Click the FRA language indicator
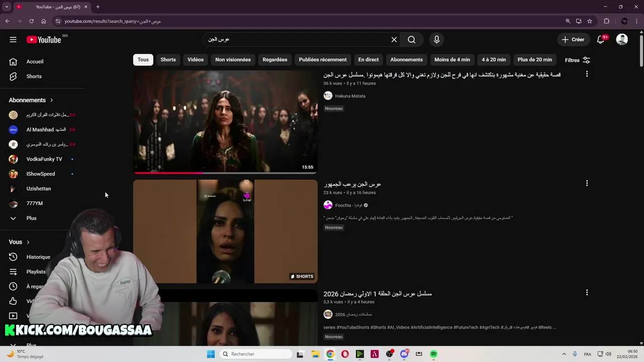Viewport: 644px width, 362px height. point(587,354)
